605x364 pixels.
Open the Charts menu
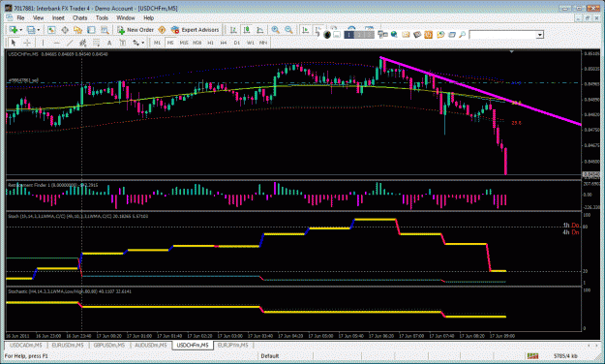pyautogui.click(x=80, y=17)
